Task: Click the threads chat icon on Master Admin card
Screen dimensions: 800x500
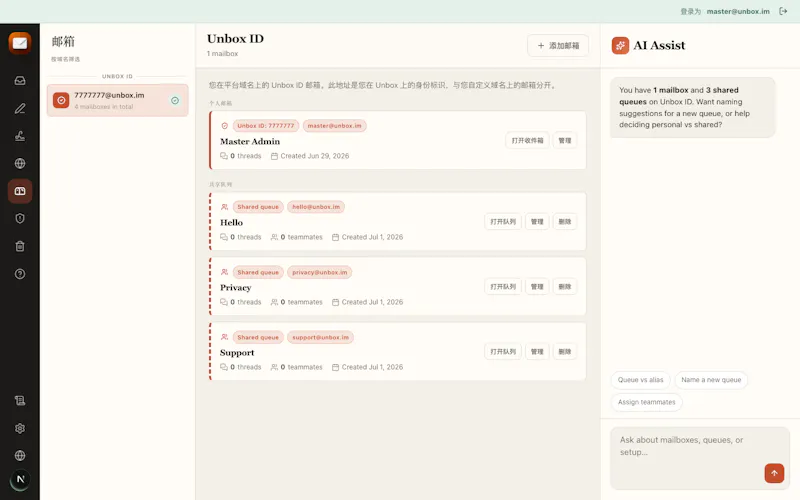Action: pyautogui.click(x=223, y=156)
